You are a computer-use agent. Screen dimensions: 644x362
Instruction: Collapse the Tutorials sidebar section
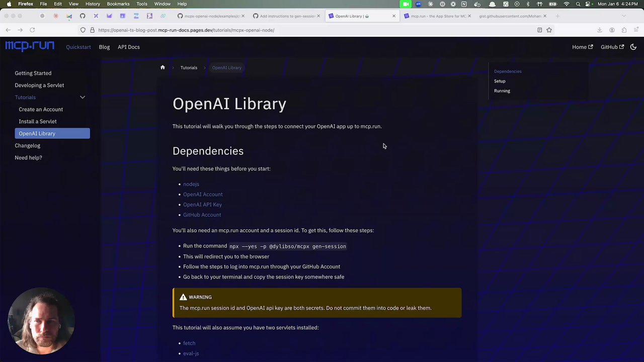tap(83, 97)
